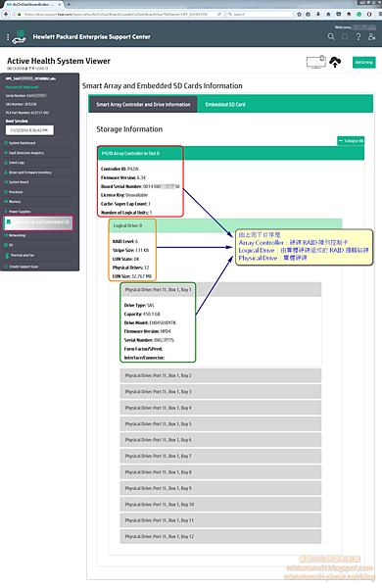This screenshot has height=588, width=382.
Task: Open notifications bell in header
Action: 345,37
